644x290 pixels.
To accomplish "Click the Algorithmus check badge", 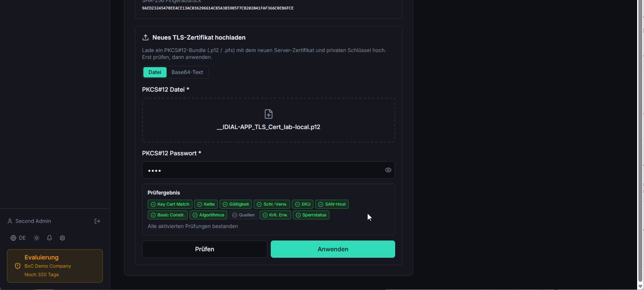I will coord(208,215).
